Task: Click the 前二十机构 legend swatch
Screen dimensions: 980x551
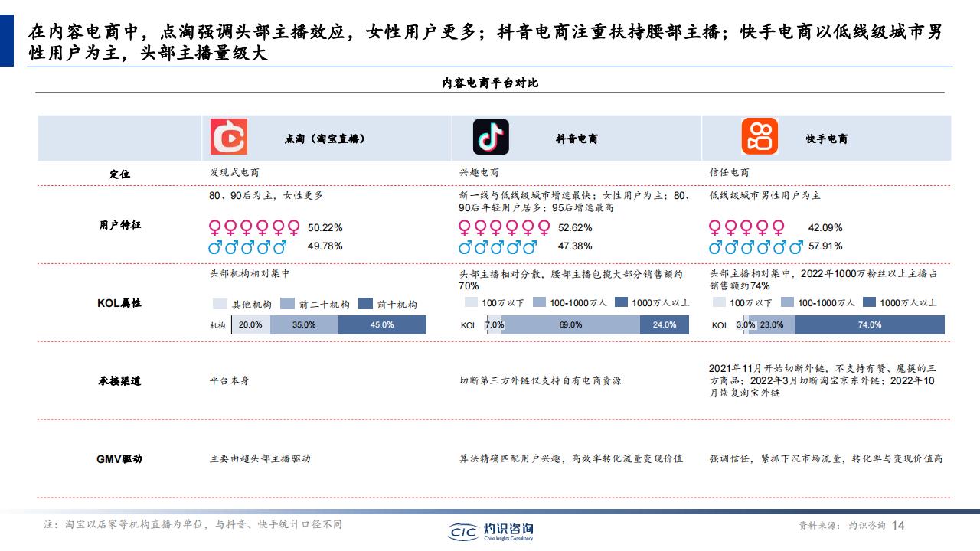Action: pos(288,304)
